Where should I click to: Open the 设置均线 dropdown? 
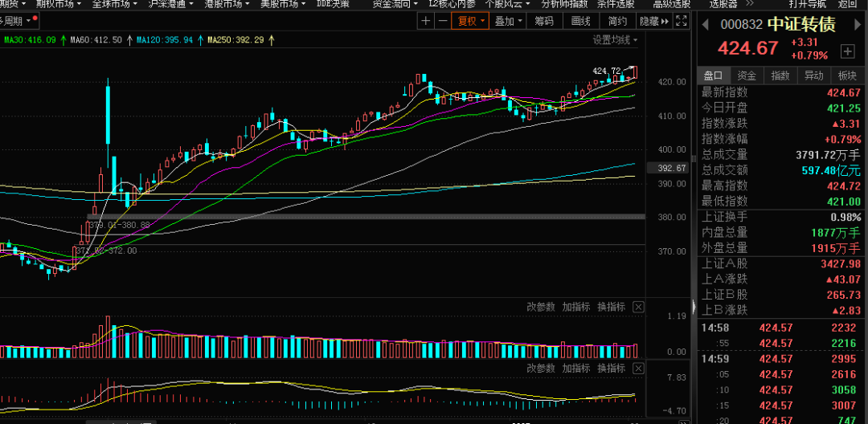pos(616,39)
